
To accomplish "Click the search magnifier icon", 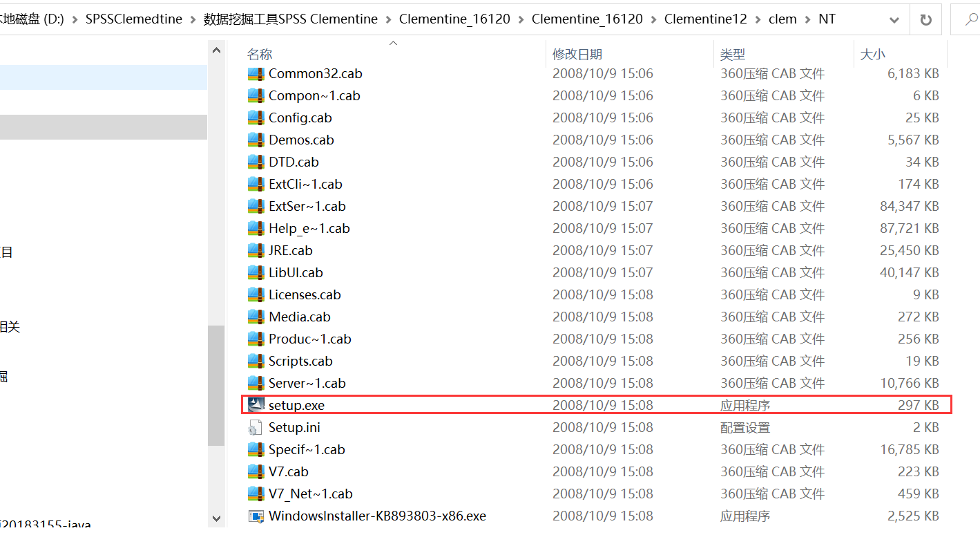I will [x=970, y=19].
